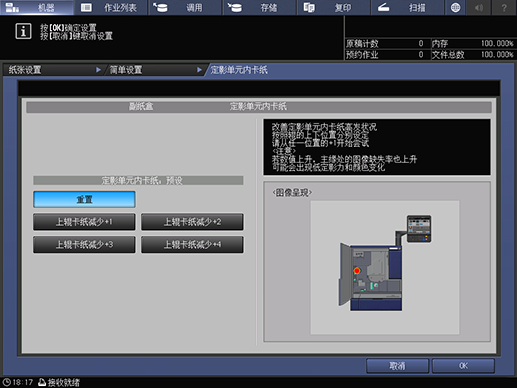Switch to the 复印 copy tab
The image size is (517, 388).
(x=334, y=7)
